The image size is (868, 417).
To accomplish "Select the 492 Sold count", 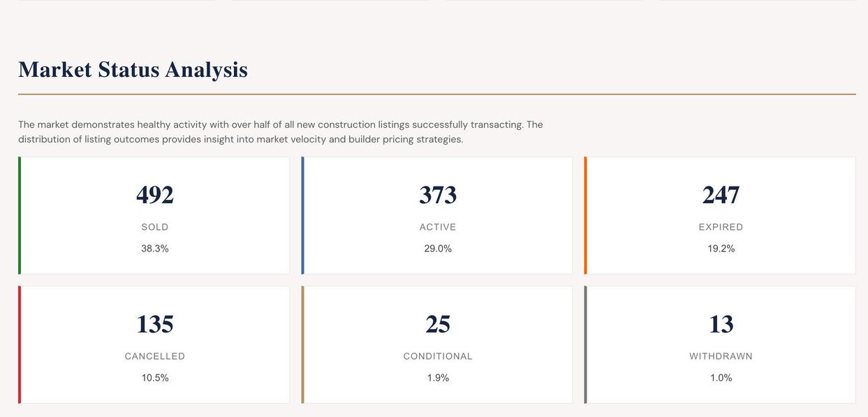I will click(x=155, y=195).
